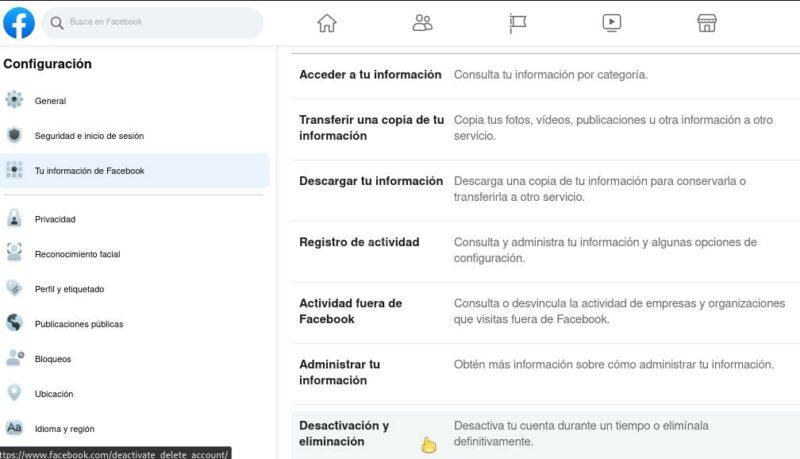Click the Facebook logo

(19, 22)
